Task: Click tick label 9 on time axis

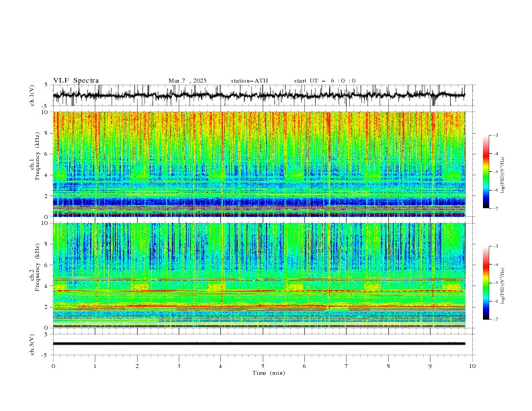Action: click(430, 366)
